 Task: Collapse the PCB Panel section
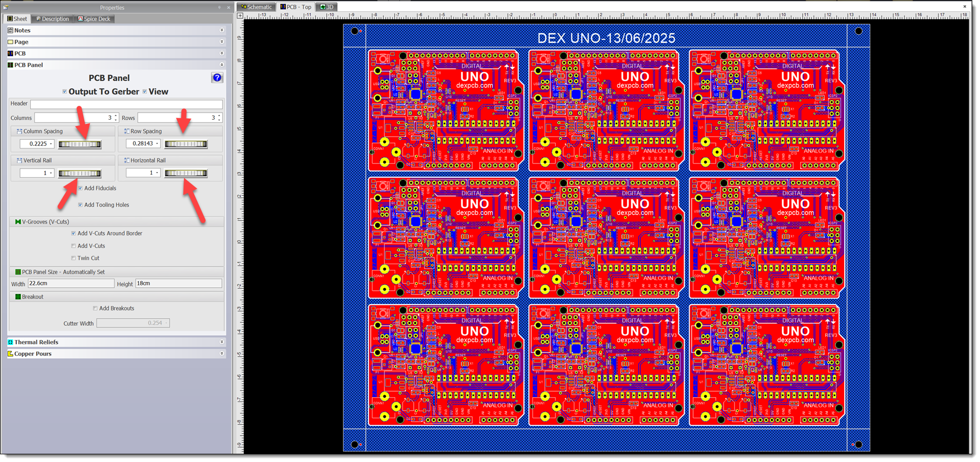pos(221,65)
